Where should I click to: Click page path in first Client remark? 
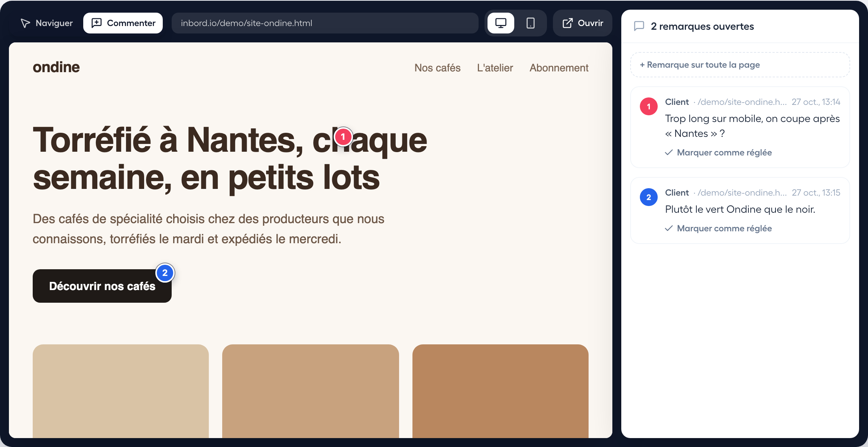[742, 102]
